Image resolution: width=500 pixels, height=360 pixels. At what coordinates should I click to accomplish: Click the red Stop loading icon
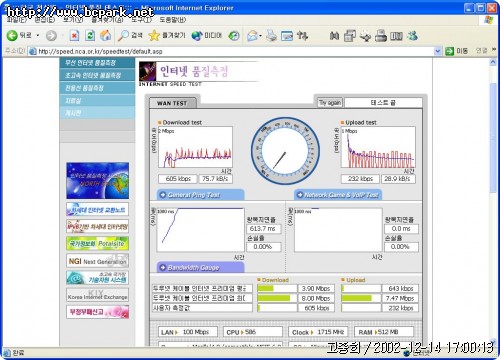pyautogui.click(x=74, y=35)
